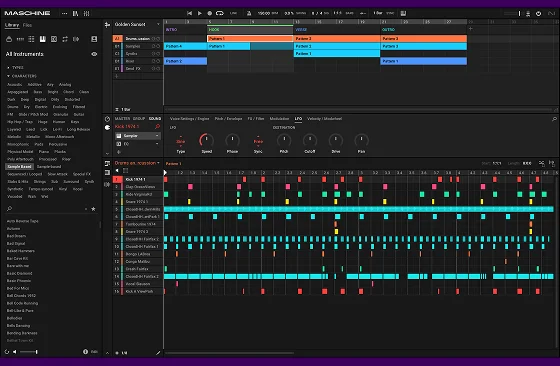Screen dimensions: 560x366
Task: Open the mixer view icon in header
Action: click(86, 13)
